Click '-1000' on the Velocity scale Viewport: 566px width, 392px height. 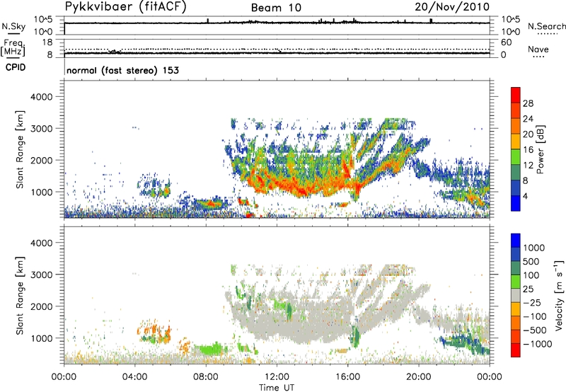[538, 344]
